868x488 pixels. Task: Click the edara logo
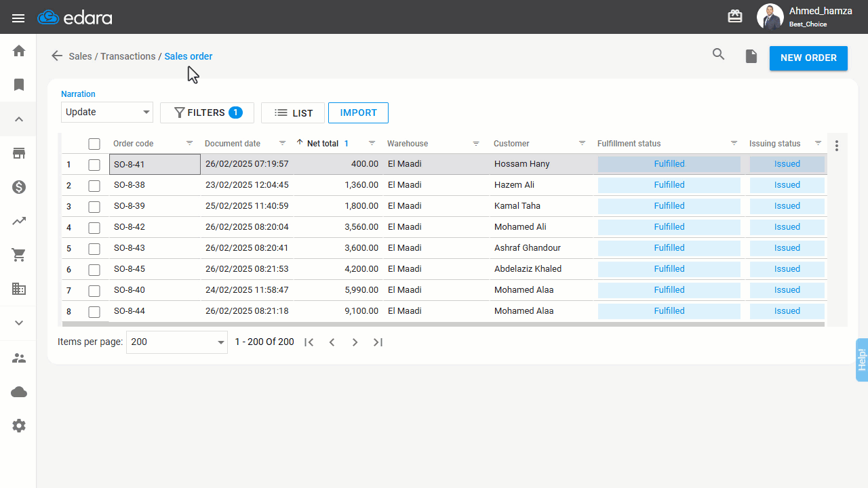pyautogui.click(x=75, y=18)
